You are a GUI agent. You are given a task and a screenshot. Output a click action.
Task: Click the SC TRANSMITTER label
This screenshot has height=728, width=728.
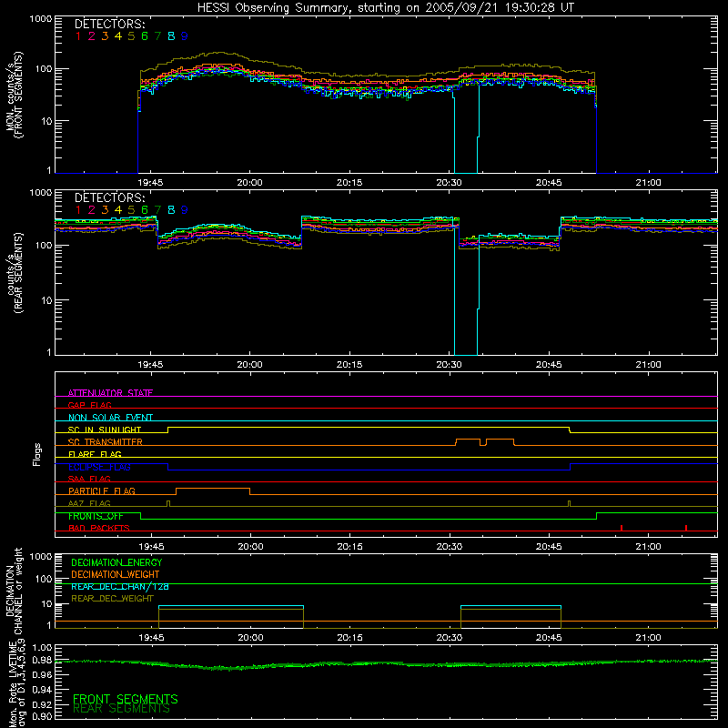106,442
